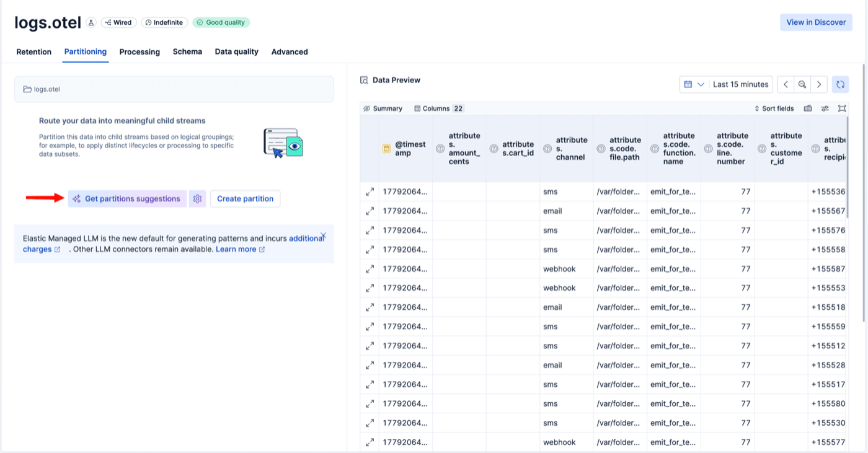Click View in Discover button
The image size is (868, 453).
click(x=816, y=22)
